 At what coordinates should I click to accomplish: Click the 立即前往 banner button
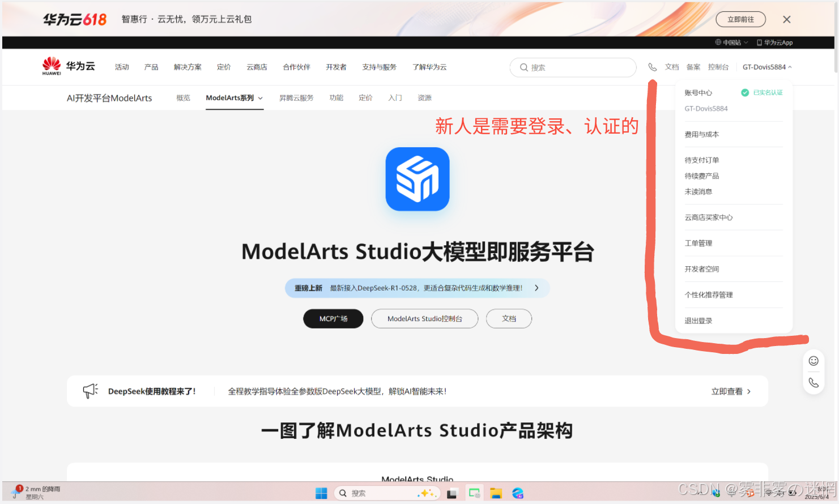coord(740,19)
